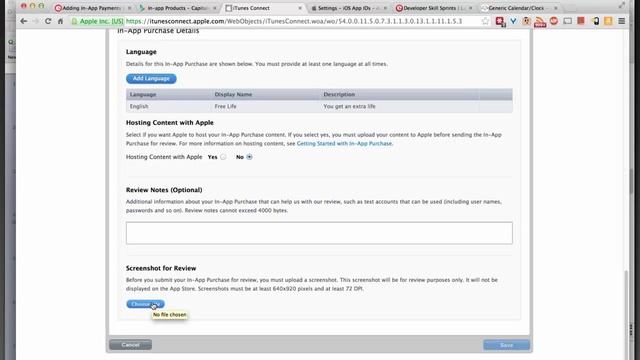Open the face-shaped extension icon
This screenshot has width=640, height=360.
click(x=526, y=21)
